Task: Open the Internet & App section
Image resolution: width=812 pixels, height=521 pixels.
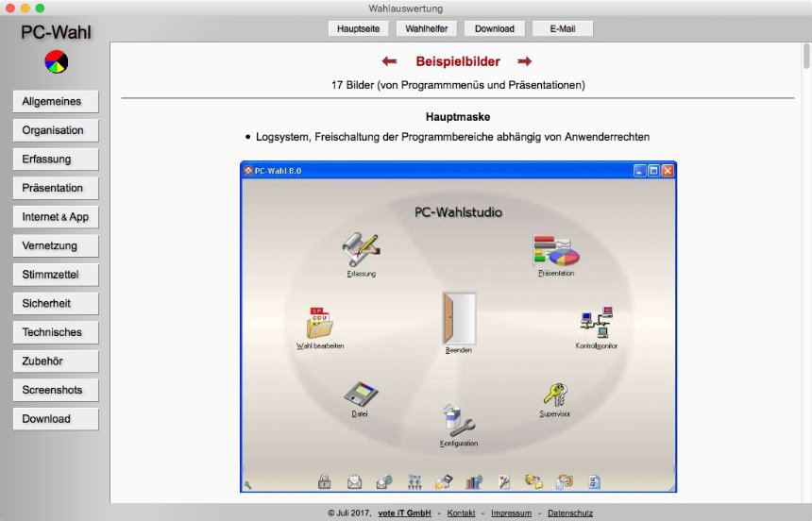Action: pyautogui.click(x=56, y=217)
